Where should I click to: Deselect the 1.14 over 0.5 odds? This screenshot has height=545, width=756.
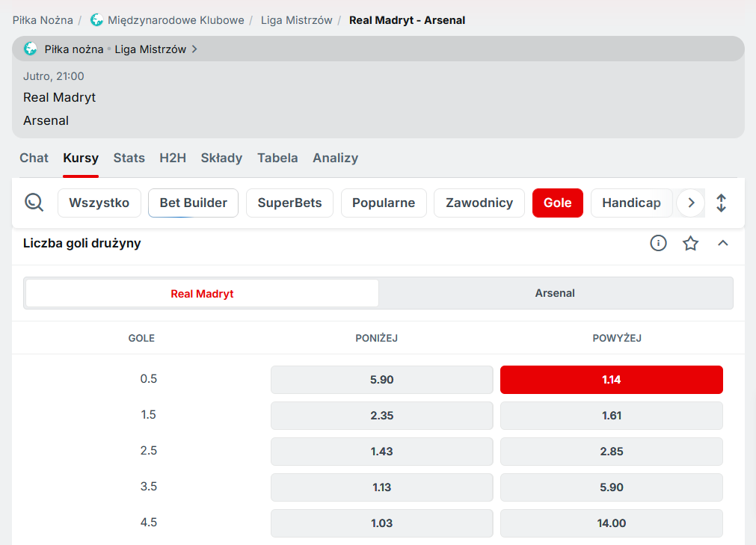tap(611, 380)
